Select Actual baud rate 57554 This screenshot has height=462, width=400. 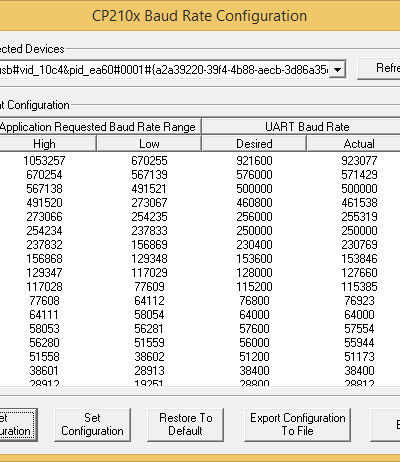tap(359, 329)
